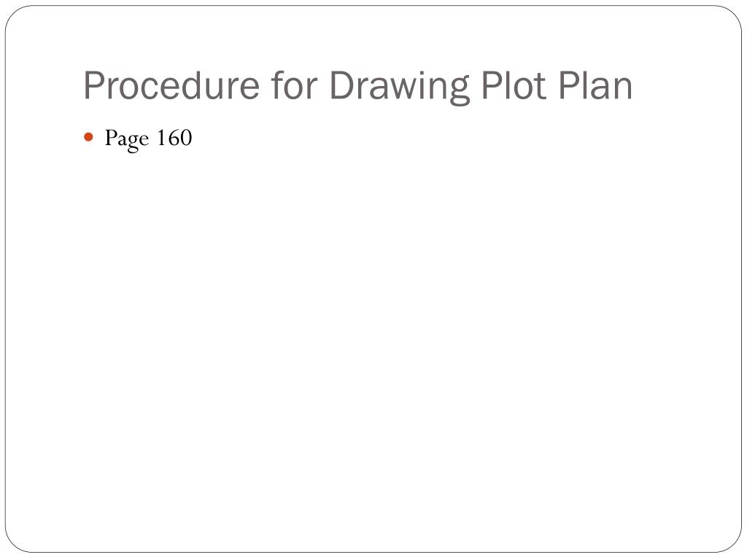This screenshot has height=560, width=747.
Task: Click the slide's top-left rounded border corner
Action: click(x=15, y=15)
